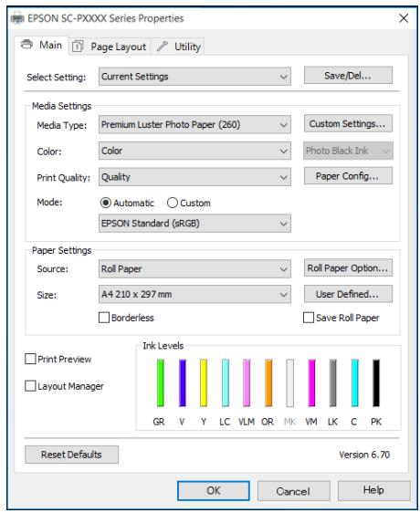Image resolution: width=420 pixels, height=513 pixels.
Task: Enable the Borderless checkbox
Action: (104, 318)
